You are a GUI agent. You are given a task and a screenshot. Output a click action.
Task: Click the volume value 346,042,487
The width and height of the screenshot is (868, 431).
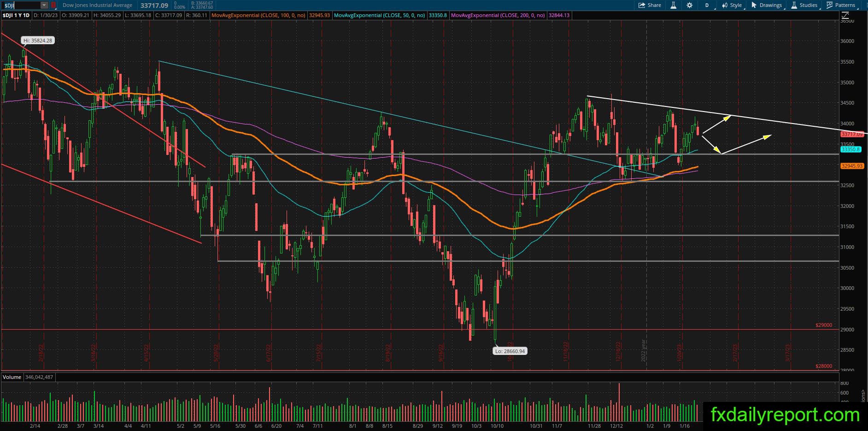[x=39, y=377]
